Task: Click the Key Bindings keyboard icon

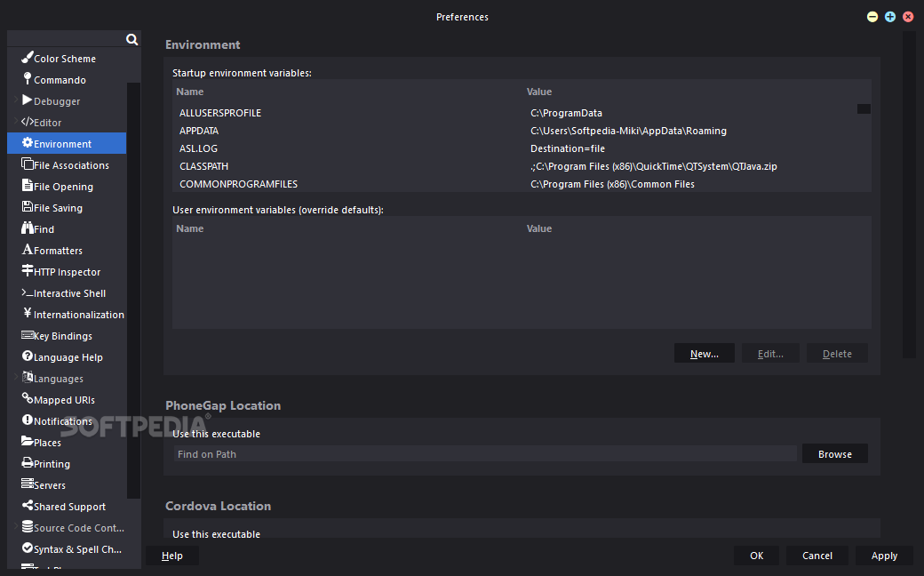Action: pos(28,335)
